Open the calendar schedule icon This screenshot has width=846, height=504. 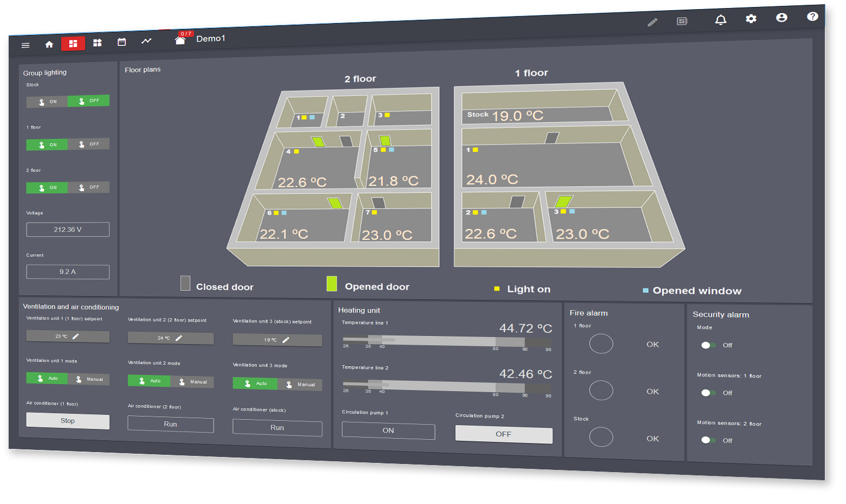122,41
